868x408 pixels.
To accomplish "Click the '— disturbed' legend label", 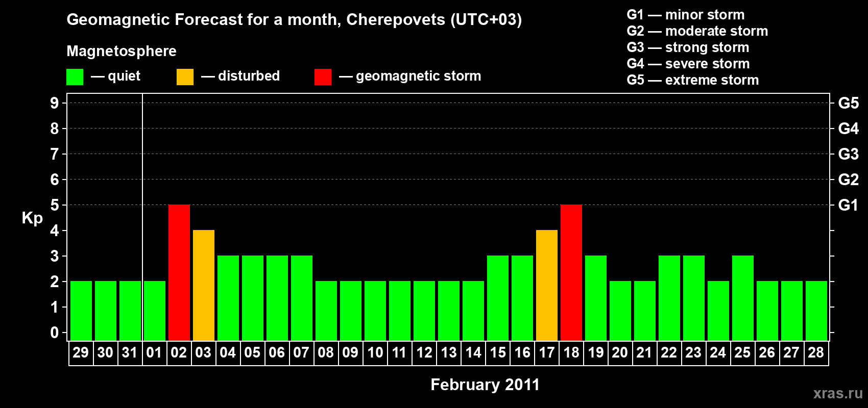I will pyautogui.click(x=240, y=76).
